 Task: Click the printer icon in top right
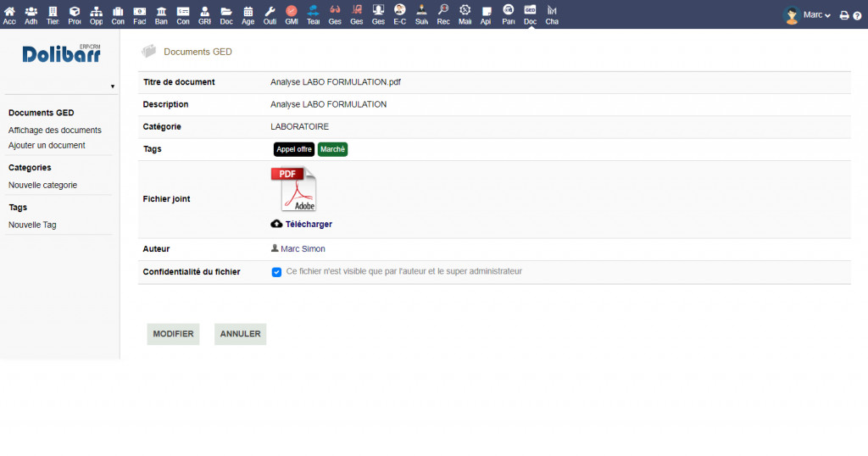coord(844,15)
